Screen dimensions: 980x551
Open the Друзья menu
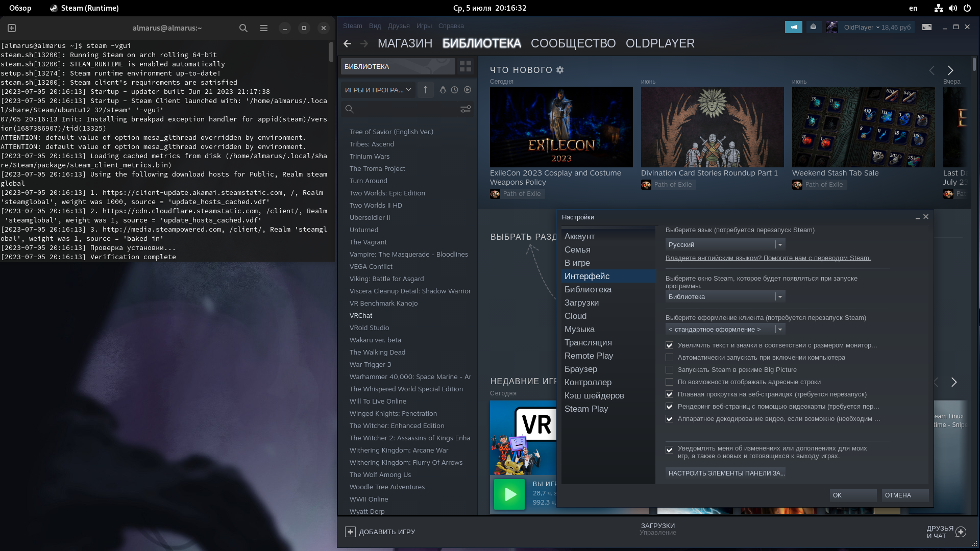pos(399,26)
